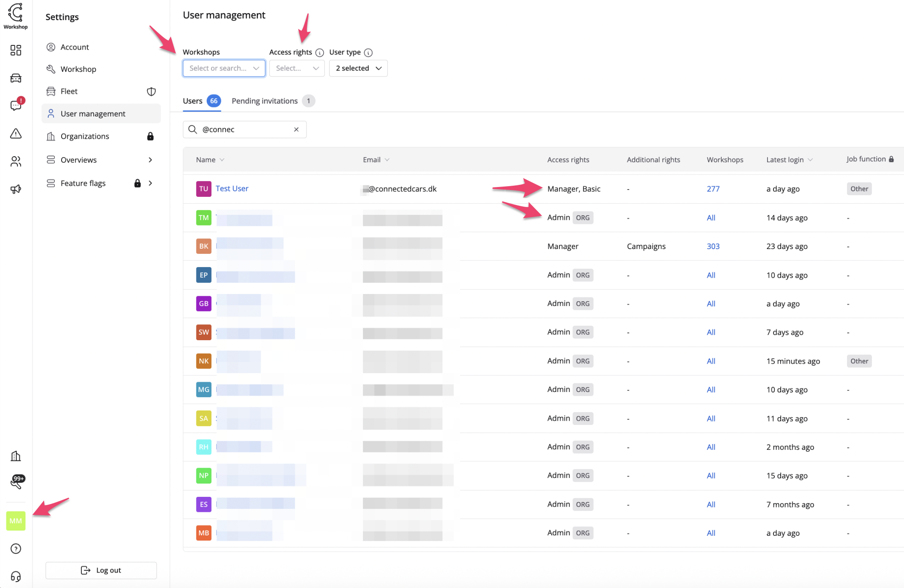Screen dimensions: 904x588
Task: Open the Fleet settings menu item
Action: pos(69,91)
